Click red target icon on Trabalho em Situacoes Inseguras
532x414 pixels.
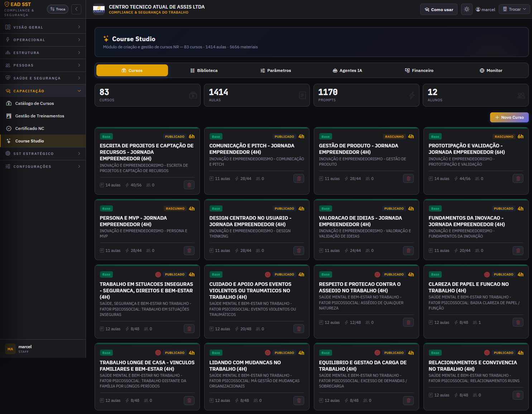[158, 274]
